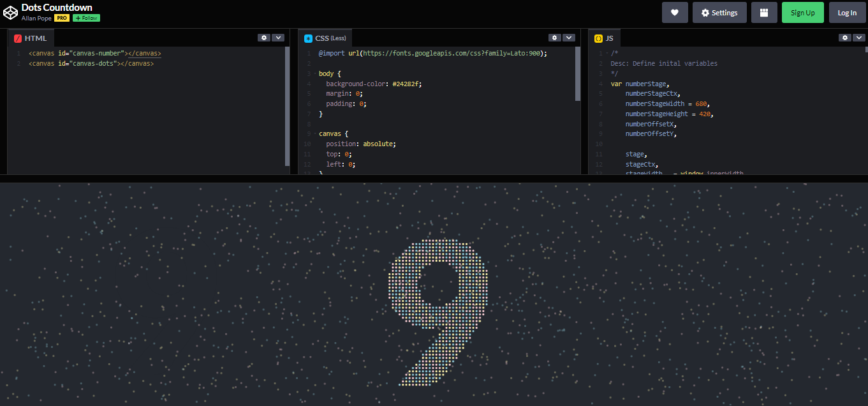Switch to the JS editor tab

coord(604,38)
